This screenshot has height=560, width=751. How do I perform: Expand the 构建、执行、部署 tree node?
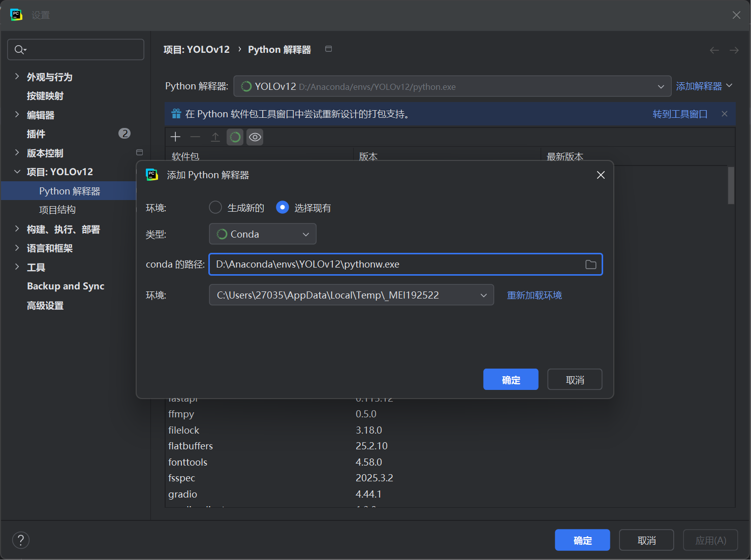tap(17, 228)
